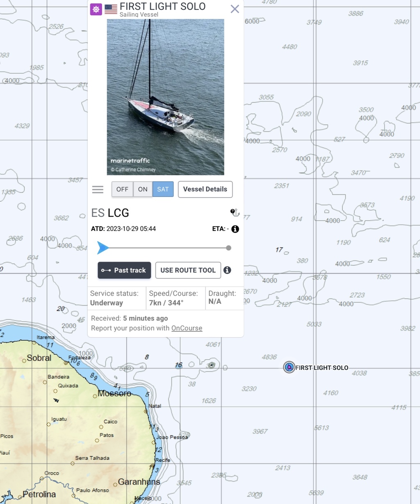The image size is (420, 504).
Task: Click the purple ship wheel vessel icon
Action: 96,9
